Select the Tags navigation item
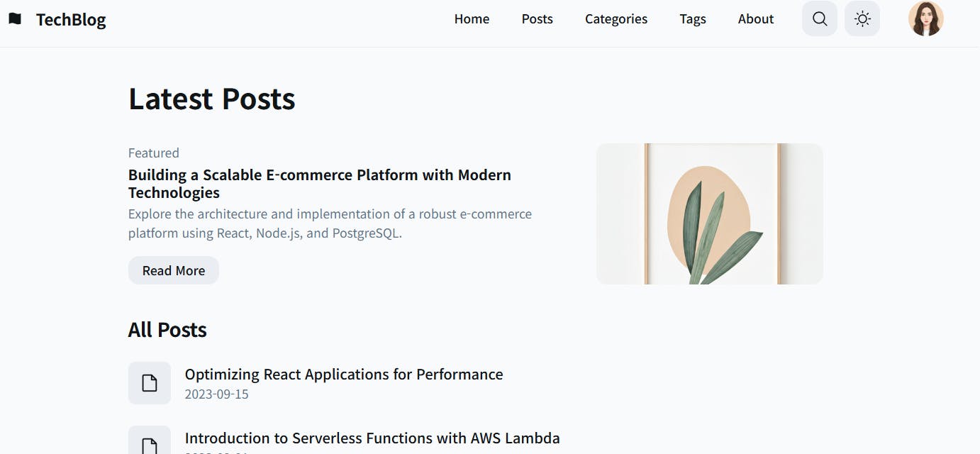Viewport: 980px width, 454px height. (x=692, y=19)
